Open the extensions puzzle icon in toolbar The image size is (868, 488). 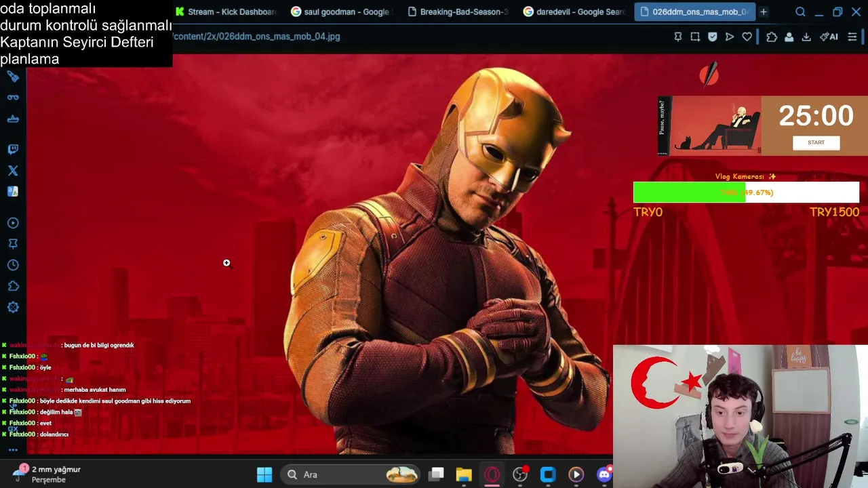coord(772,37)
